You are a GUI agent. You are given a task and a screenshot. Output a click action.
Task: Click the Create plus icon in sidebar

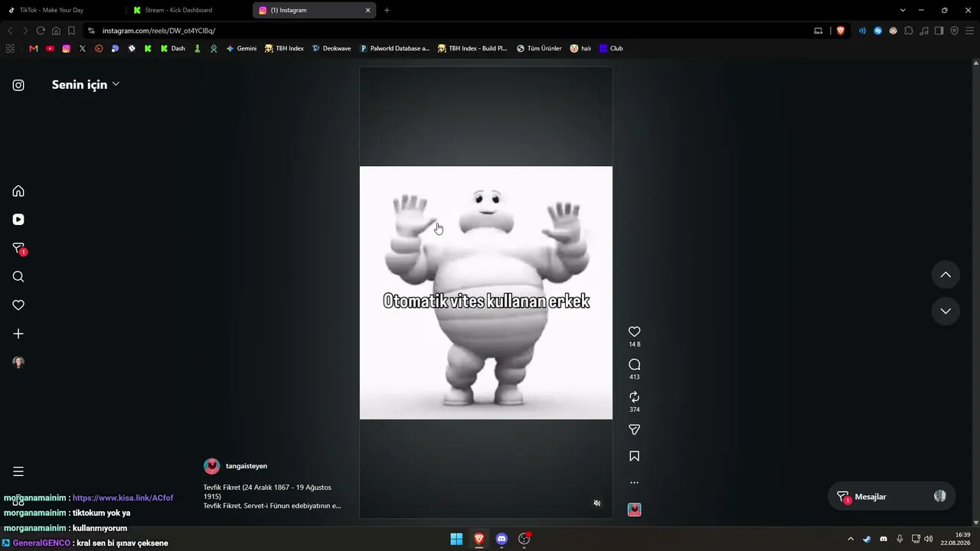pos(18,334)
